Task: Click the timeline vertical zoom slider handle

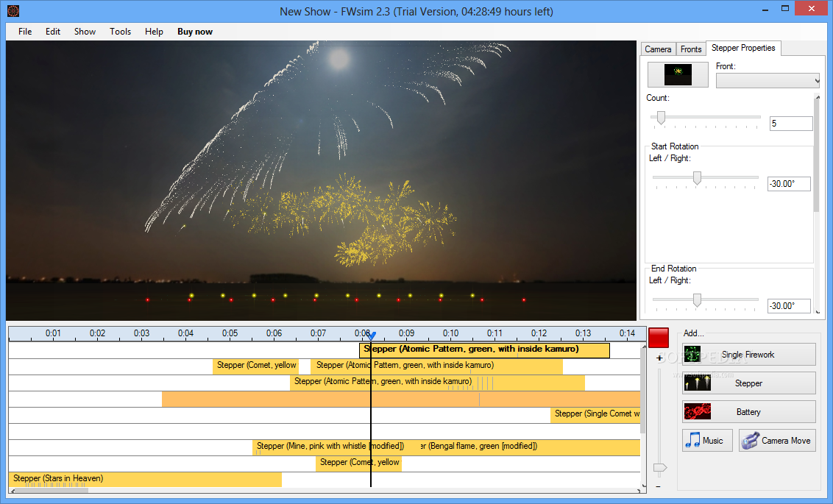Action: [x=660, y=467]
